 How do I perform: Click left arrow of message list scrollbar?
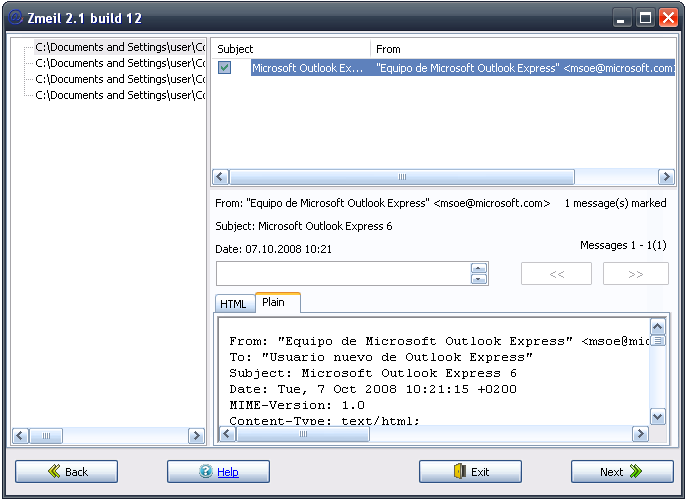coord(220,177)
